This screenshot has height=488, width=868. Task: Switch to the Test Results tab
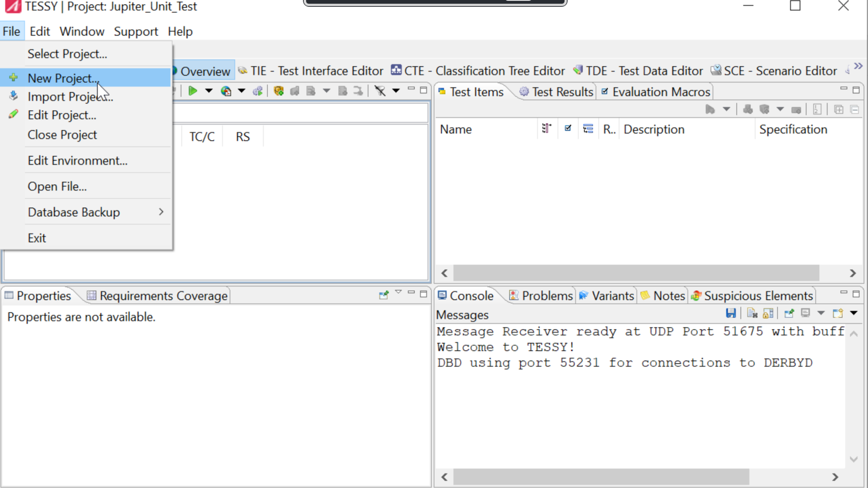click(556, 92)
